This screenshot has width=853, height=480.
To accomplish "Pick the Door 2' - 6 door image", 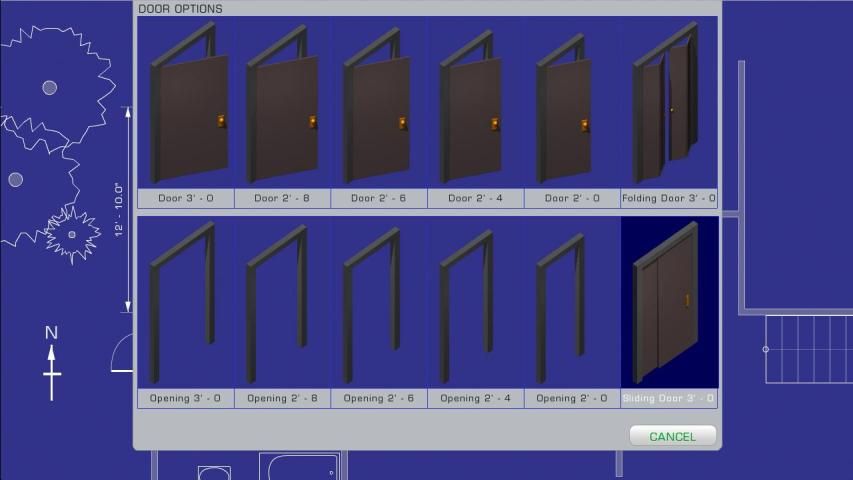I will (x=379, y=103).
